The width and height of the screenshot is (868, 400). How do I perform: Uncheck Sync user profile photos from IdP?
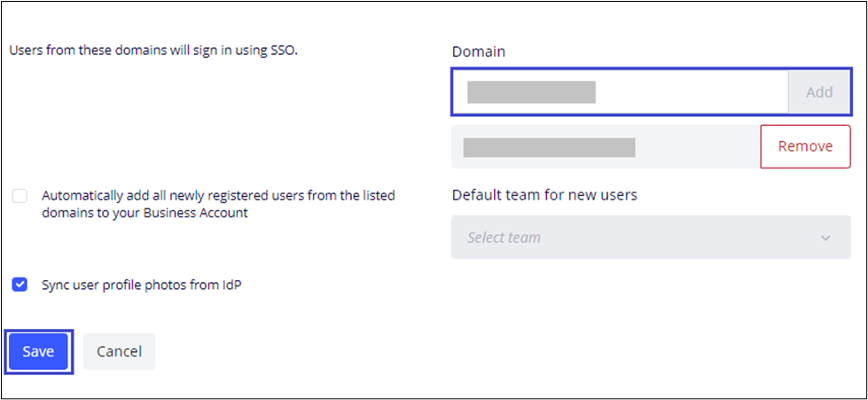coord(20,285)
